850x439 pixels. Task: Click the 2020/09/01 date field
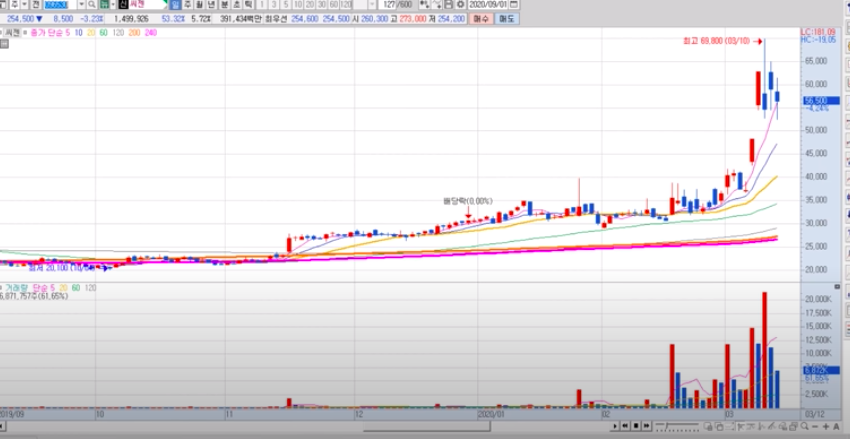tap(488, 4)
